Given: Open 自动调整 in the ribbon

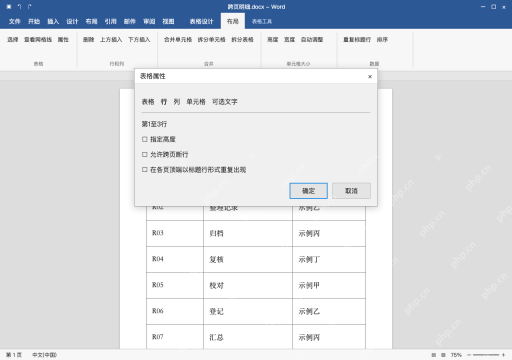Looking at the screenshot, I should coord(312,40).
